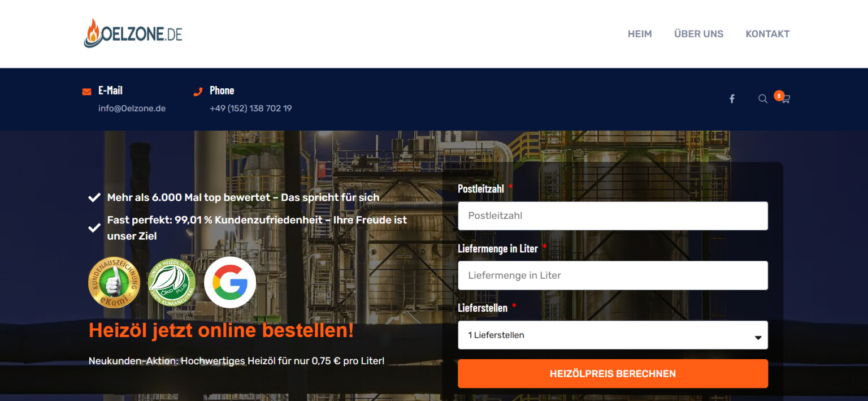Click the Oelzone.de flame logo
Screen dimensions: 868x401
133,33
